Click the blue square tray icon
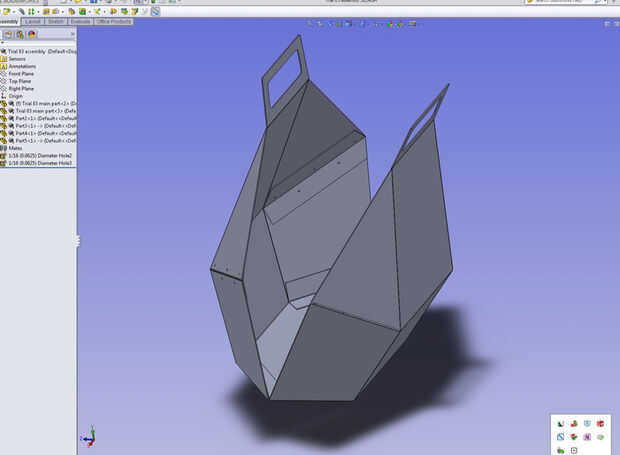The width and height of the screenshot is (620, 455). (561, 437)
